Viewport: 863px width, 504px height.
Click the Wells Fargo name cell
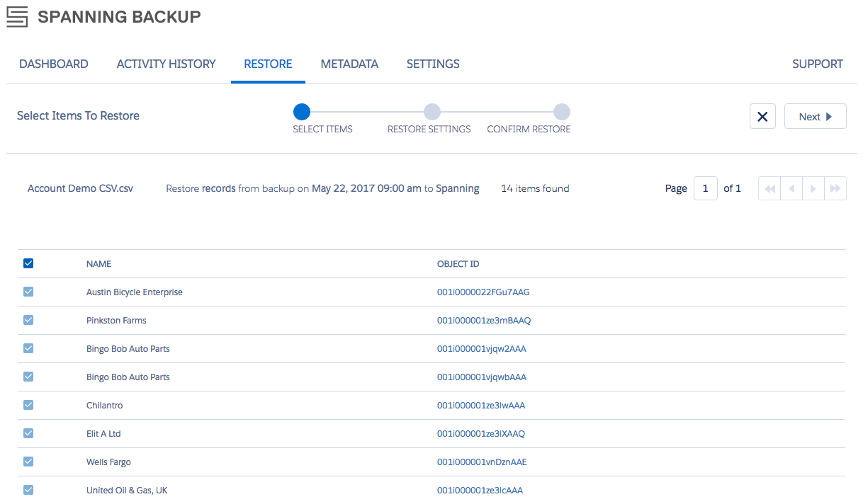pyautogui.click(x=108, y=462)
